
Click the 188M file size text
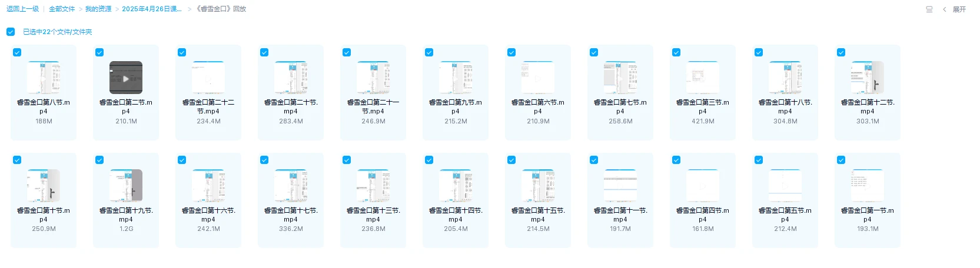click(x=44, y=121)
